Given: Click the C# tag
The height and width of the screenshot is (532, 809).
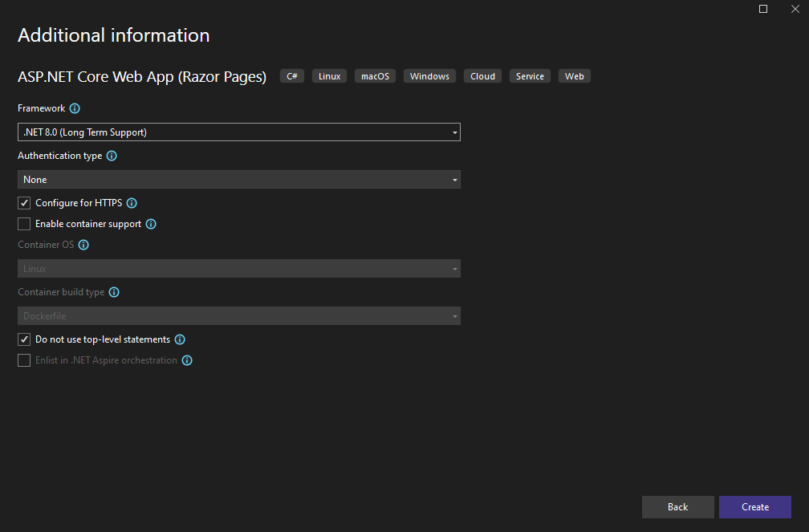Looking at the screenshot, I should (292, 76).
